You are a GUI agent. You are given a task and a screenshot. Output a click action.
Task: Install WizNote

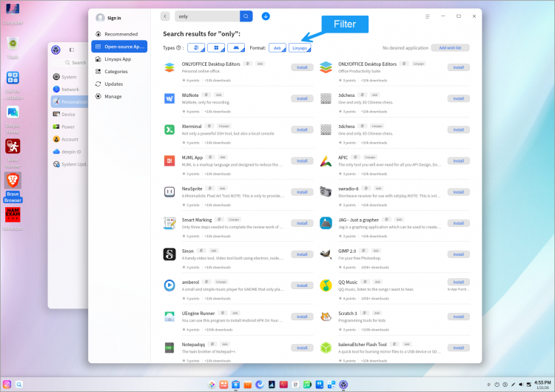click(302, 98)
